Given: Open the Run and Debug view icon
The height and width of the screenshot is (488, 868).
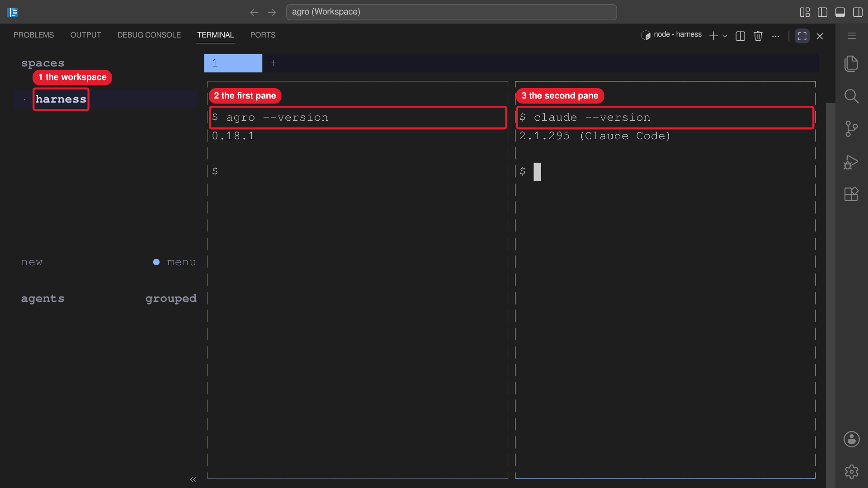Looking at the screenshot, I should click(x=851, y=162).
